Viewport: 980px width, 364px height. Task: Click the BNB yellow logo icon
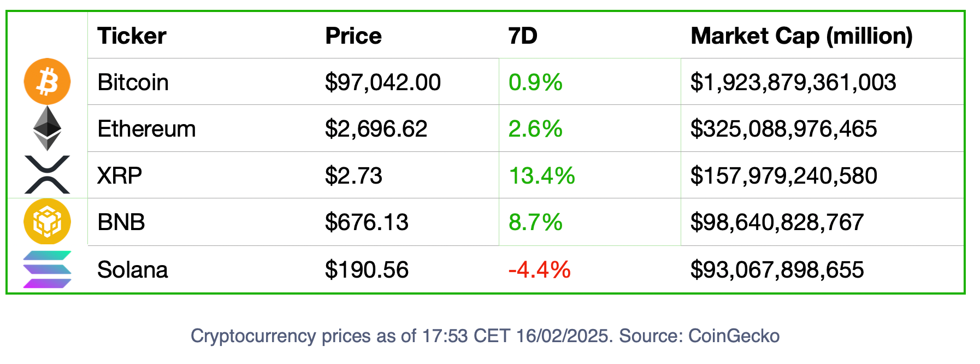[48, 221]
